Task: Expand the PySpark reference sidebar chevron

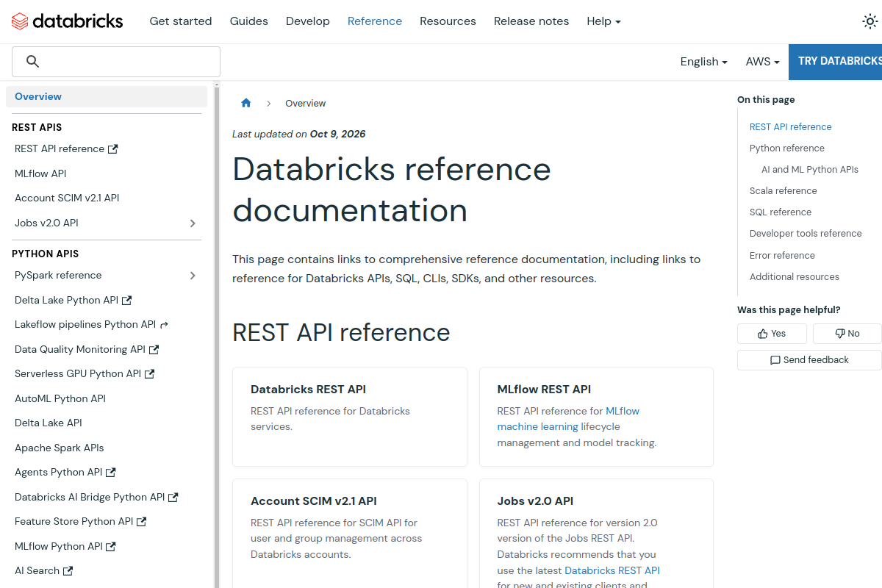Action: [193, 276]
